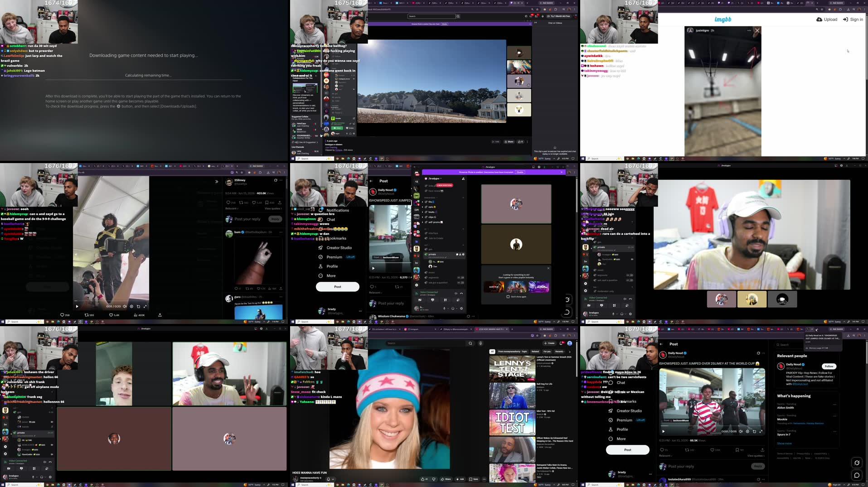Select the For you chip on YouTube
The width and height of the screenshot is (868, 487).
tap(547, 352)
